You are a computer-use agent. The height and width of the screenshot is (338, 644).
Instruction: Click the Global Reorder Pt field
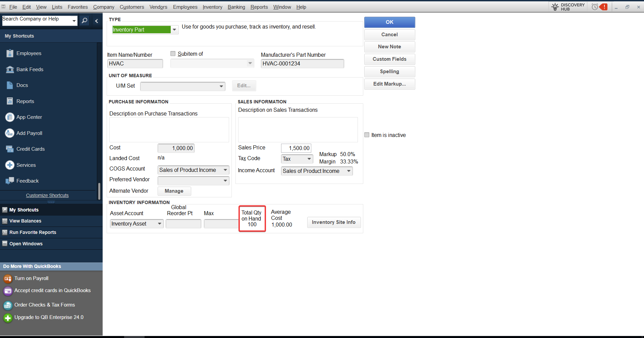(183, 224)
